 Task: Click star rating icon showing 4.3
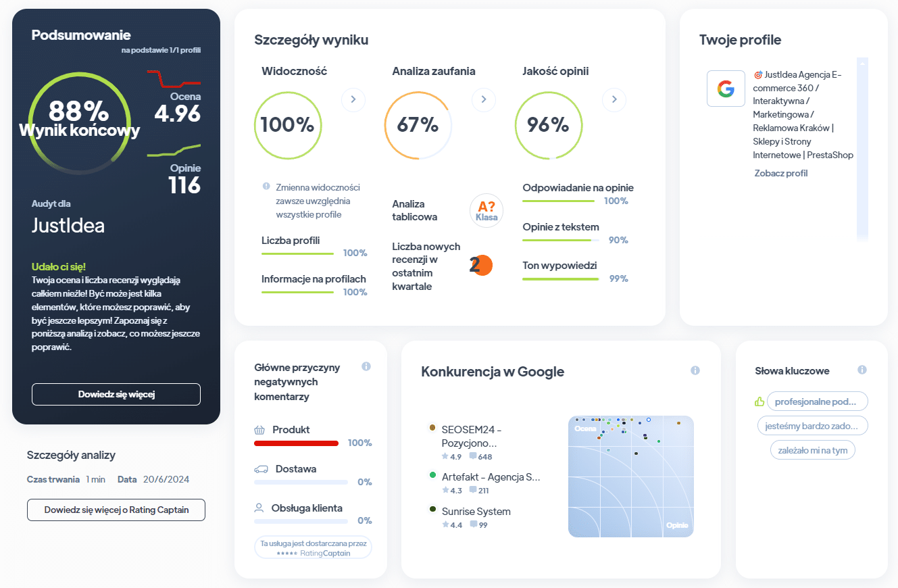[x=445, y=491]
